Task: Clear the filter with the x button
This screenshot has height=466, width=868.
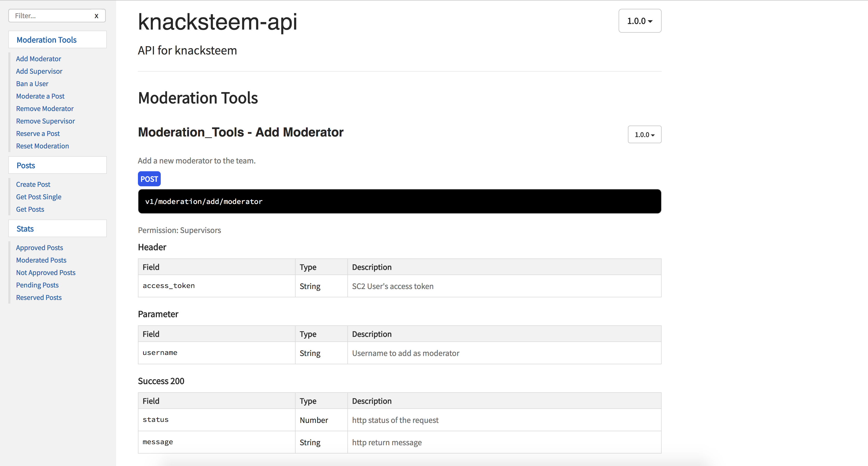Action: 96,16
